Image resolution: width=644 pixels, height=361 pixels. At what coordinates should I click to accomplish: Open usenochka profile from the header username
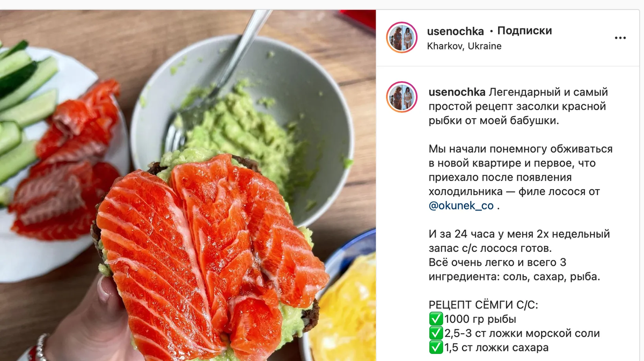(x=456, y=31)
